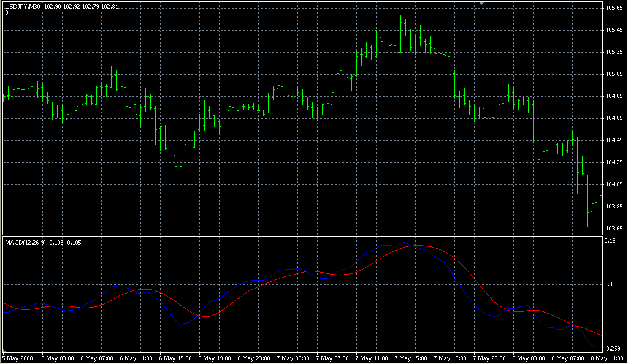Click the 5 May 2008 date label

click(17, 358)
